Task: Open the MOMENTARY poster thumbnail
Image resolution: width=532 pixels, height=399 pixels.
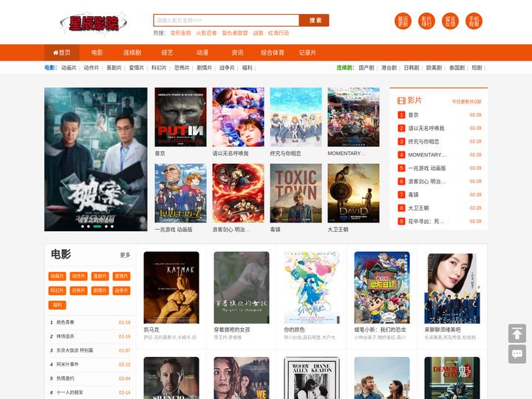Action: point(353,117)
